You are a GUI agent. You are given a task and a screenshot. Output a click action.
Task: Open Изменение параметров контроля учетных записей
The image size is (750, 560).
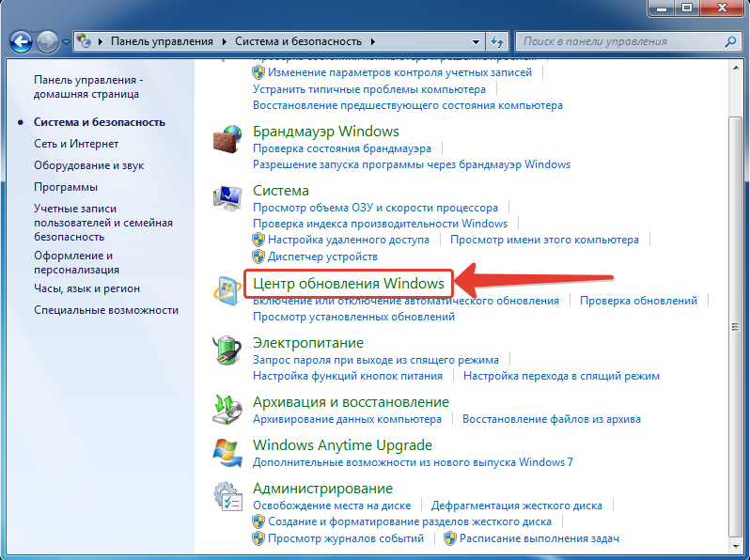click(399, 72)
